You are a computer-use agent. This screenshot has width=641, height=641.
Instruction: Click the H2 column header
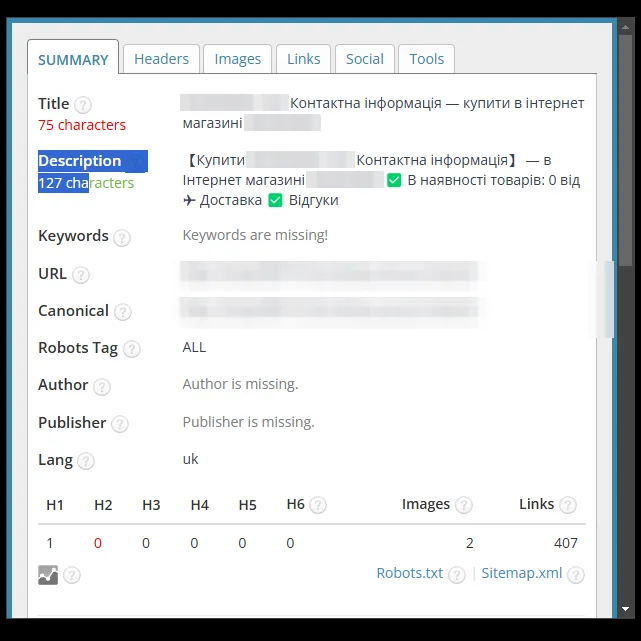pyautogui.click(x=103, y=505)
